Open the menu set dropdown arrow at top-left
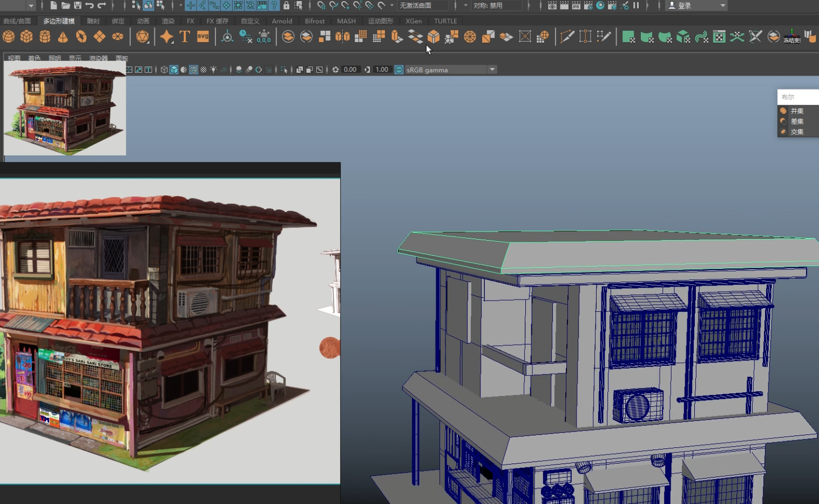Screen dimensions: 819x504 pyautogui.click(x=31, y=5)
